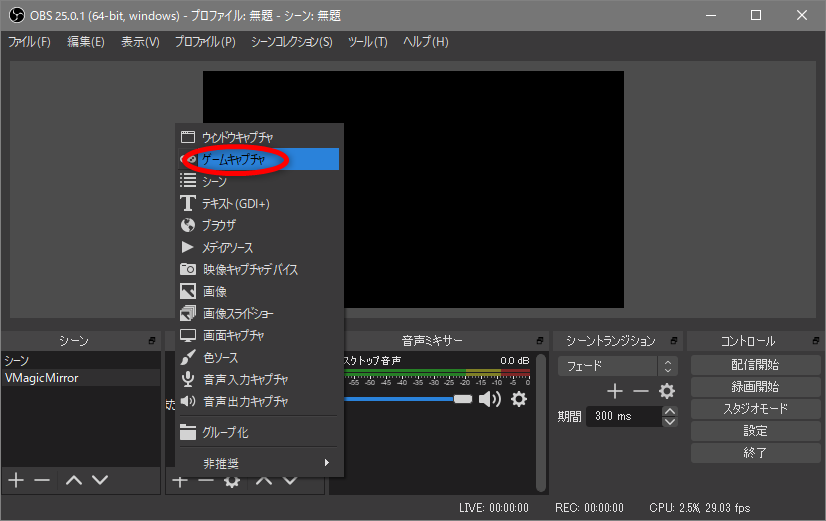Click the グループ化 folder icon
The image size is (826, 521).
click(188, 432)
